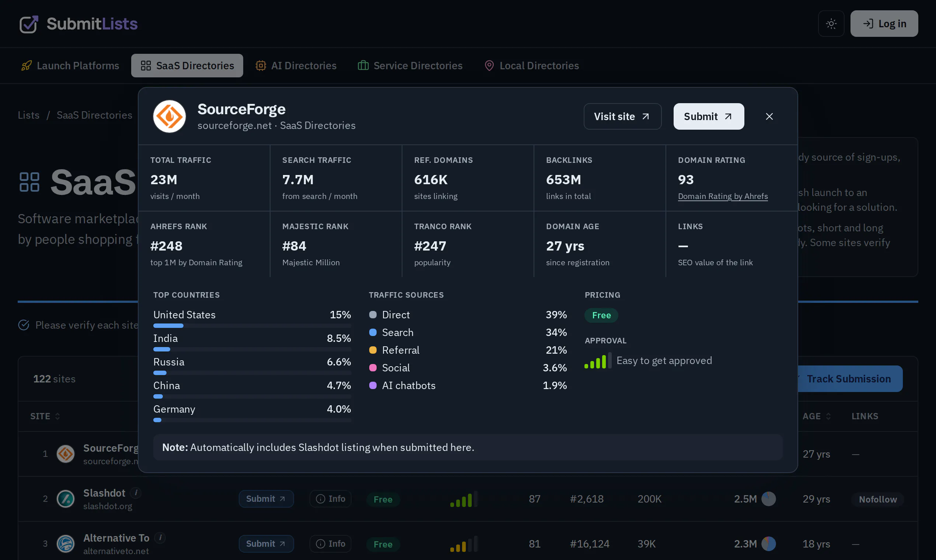
Task: Click the Slashdot traffic pie chart icon
Action: (x=768, y=498)
